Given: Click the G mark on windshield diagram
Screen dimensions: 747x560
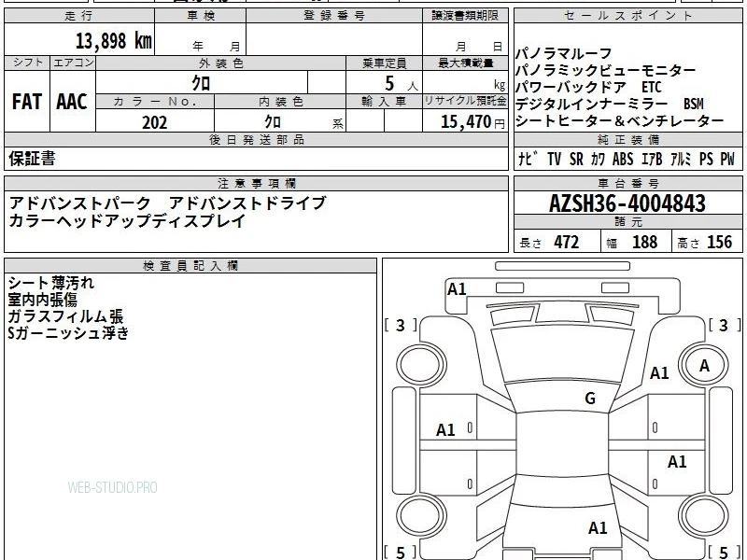Looking at the screenshot, I should click(x=590, y=399).
